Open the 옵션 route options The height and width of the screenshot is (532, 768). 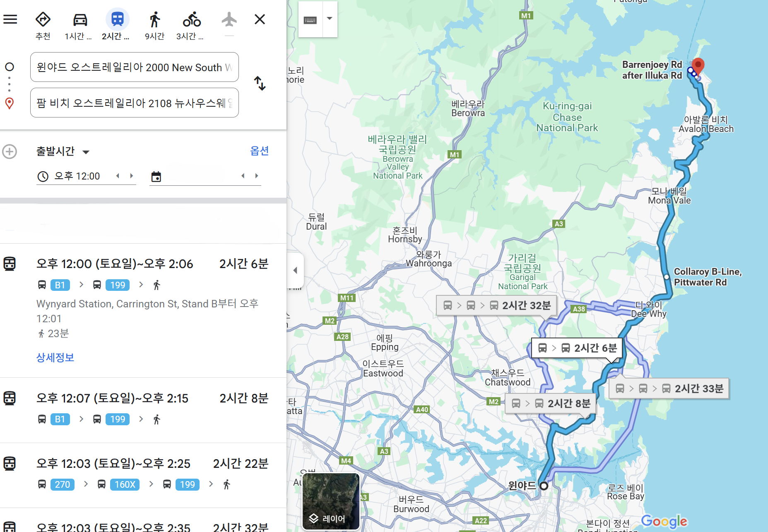pyautogui.click(x=260, y=151)
